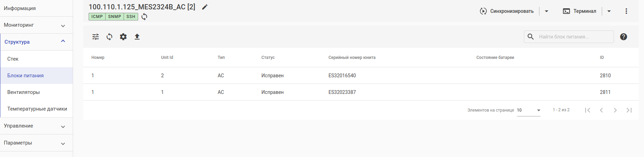
Task: Launch the Терминал button
Action: (x=580, y=11)
